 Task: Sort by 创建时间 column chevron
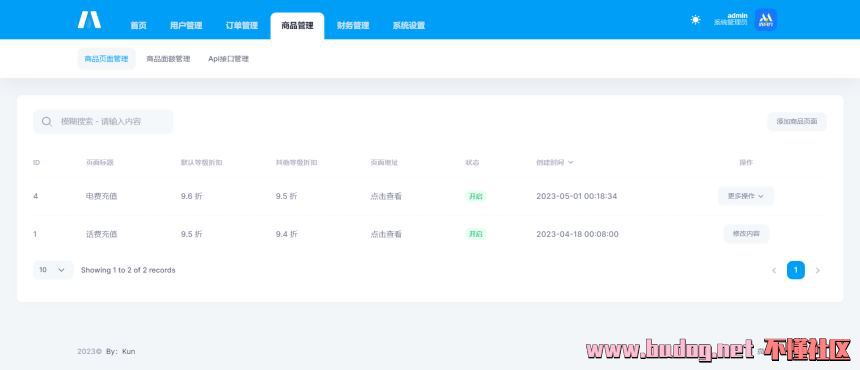pos(571,162)
